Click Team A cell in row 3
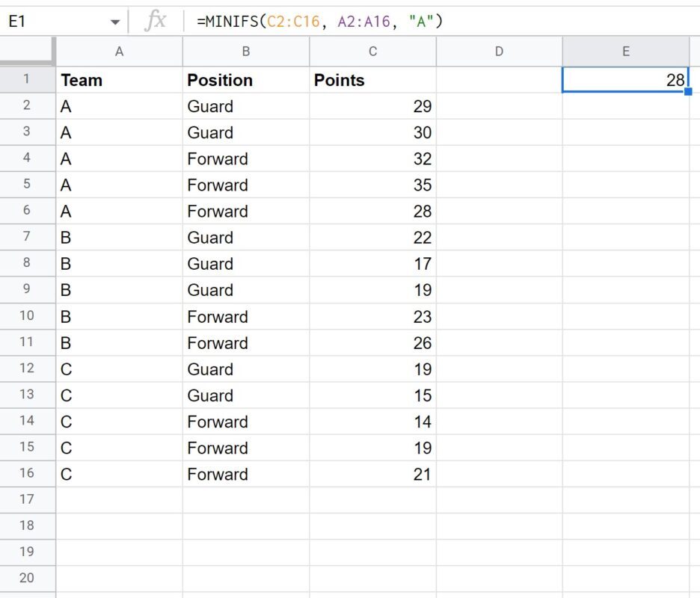This screenshot has height=598, width=700. click(x=119, y=132)
